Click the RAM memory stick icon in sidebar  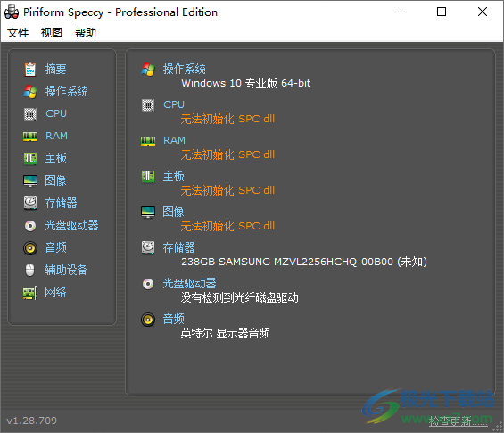[30, 137]
